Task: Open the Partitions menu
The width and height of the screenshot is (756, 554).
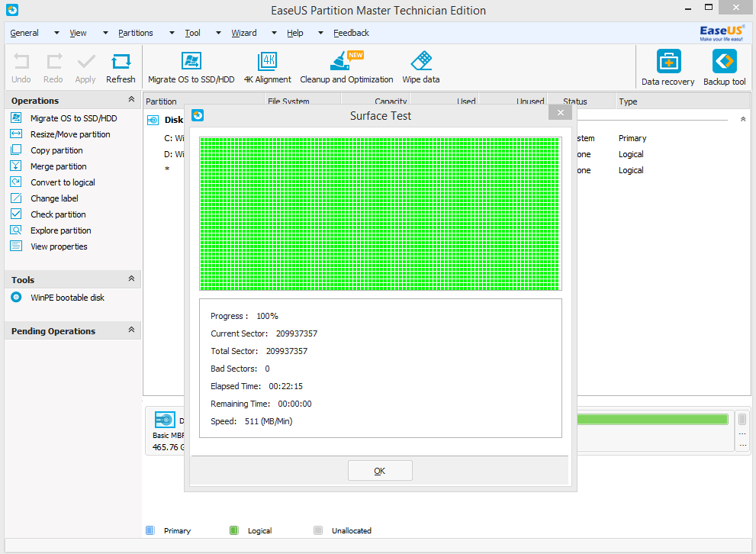Action: (136, 33)
